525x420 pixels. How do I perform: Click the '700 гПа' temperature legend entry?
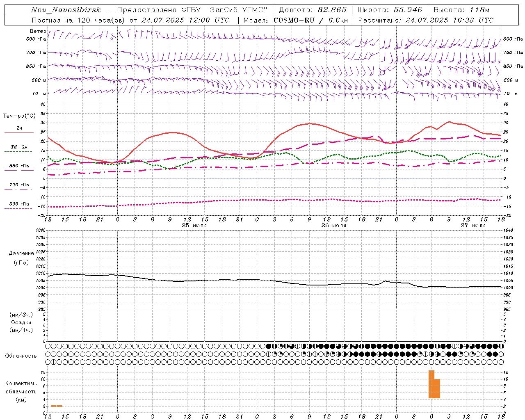click(19, 185)
